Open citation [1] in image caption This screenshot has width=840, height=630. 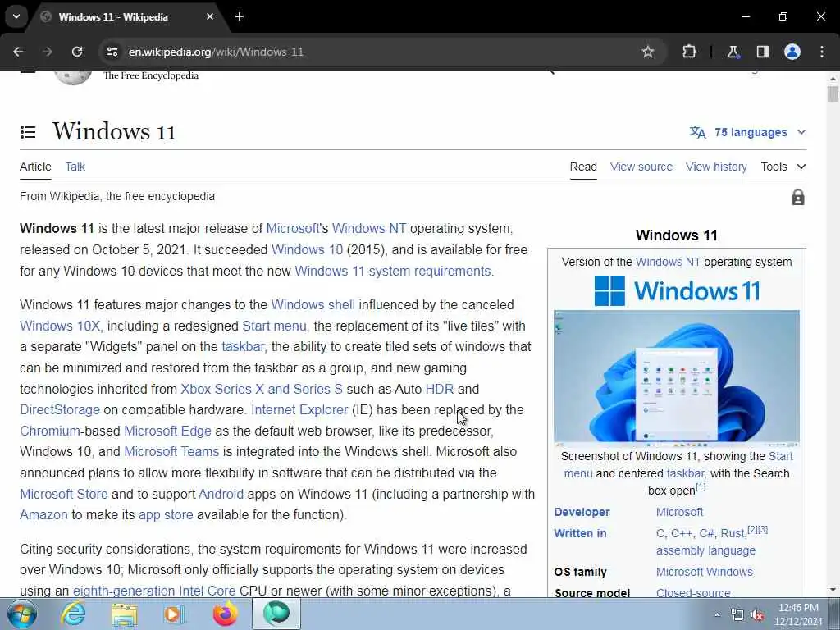tap(701, 487)
